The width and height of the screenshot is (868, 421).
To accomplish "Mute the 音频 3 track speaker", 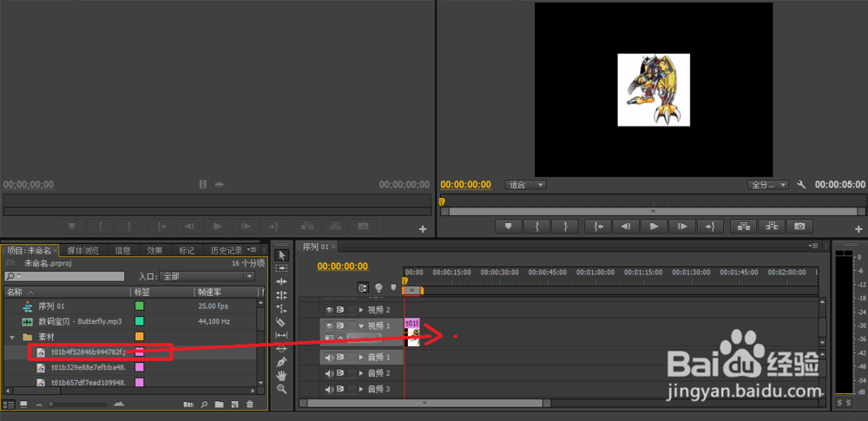I will click(x=329, y=390).
